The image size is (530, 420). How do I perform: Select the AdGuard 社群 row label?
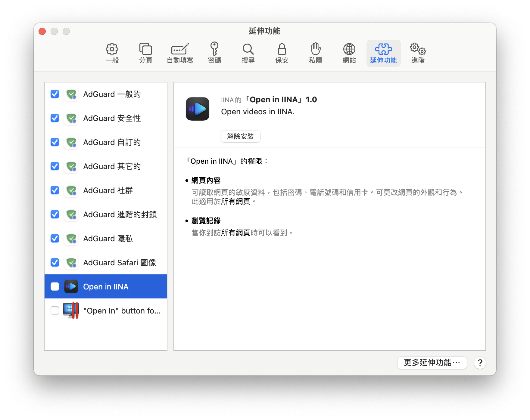[108, 190]
